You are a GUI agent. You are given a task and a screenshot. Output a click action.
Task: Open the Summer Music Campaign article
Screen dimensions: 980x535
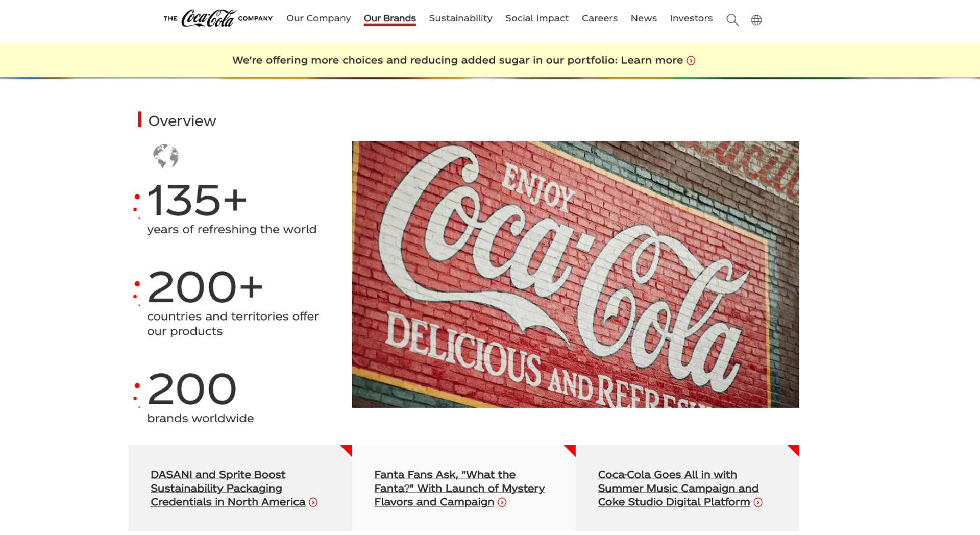(678, 488)
